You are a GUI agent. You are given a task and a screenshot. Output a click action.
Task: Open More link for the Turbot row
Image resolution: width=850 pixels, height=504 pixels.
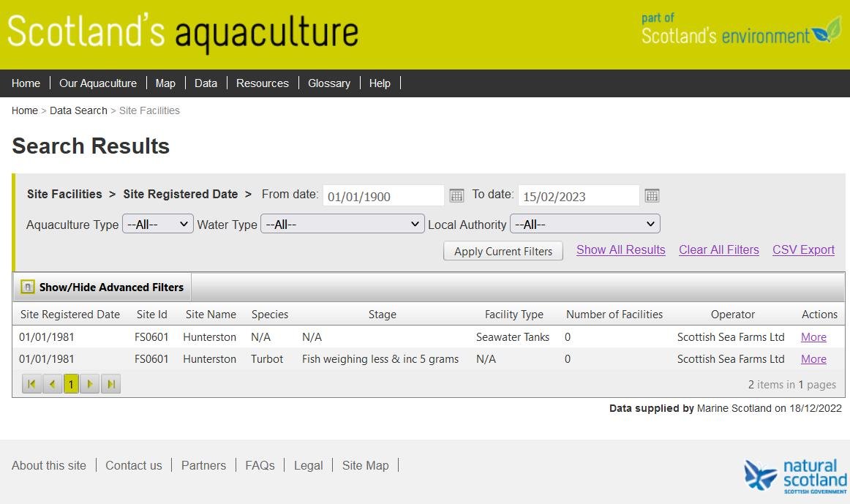point(813,359)
